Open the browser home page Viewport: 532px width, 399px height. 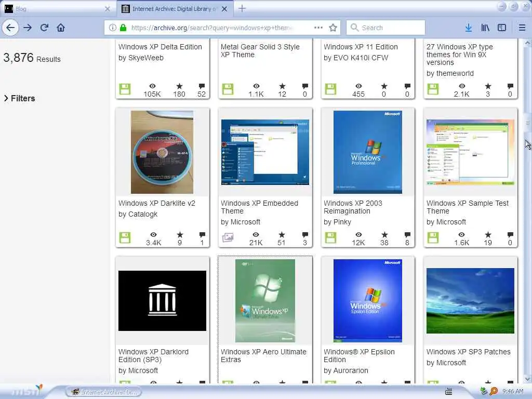pos(61,28)
